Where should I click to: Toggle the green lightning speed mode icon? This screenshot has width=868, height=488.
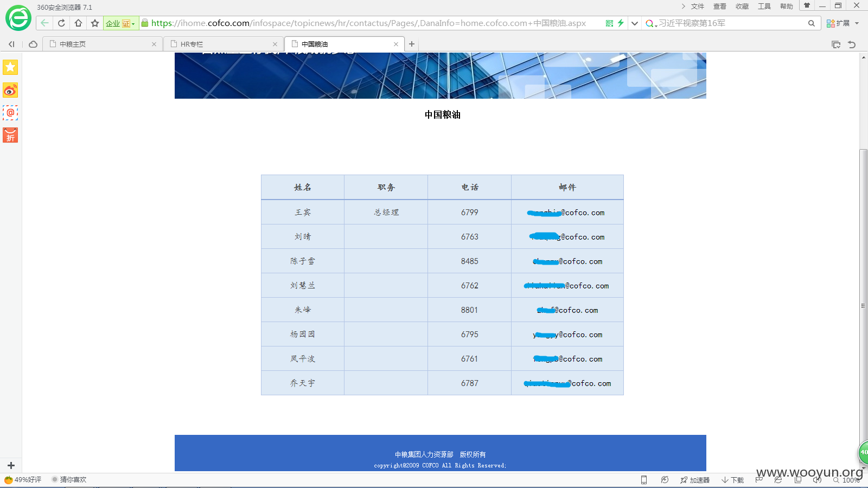point(621,23)
